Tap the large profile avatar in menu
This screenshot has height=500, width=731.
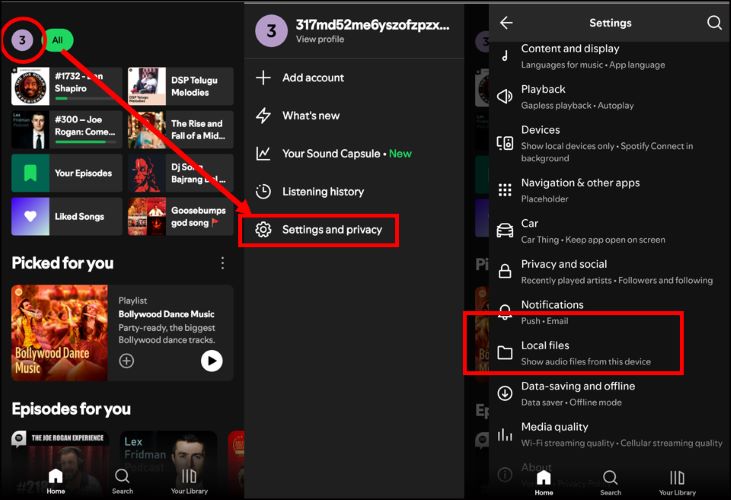pyautogui.click(x=271, y=31)
